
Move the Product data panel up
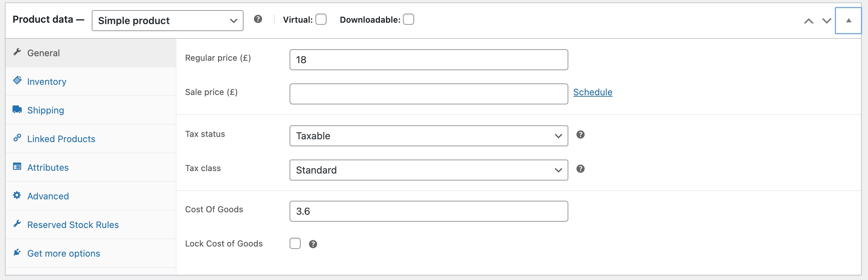pyautogui.click(x=808, y=21)
